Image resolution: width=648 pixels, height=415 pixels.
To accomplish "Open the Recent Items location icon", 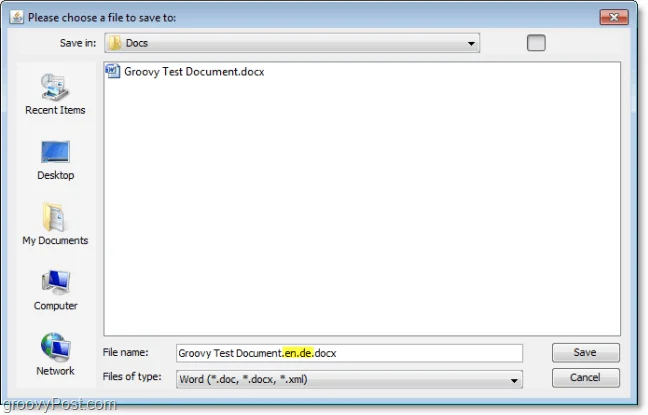I will tap(55, 87).
